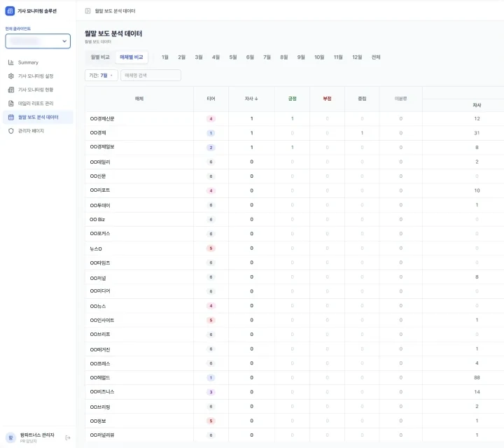504x448 pixels.
Task: Select the 10월 month tab
Action: [319, 57]
